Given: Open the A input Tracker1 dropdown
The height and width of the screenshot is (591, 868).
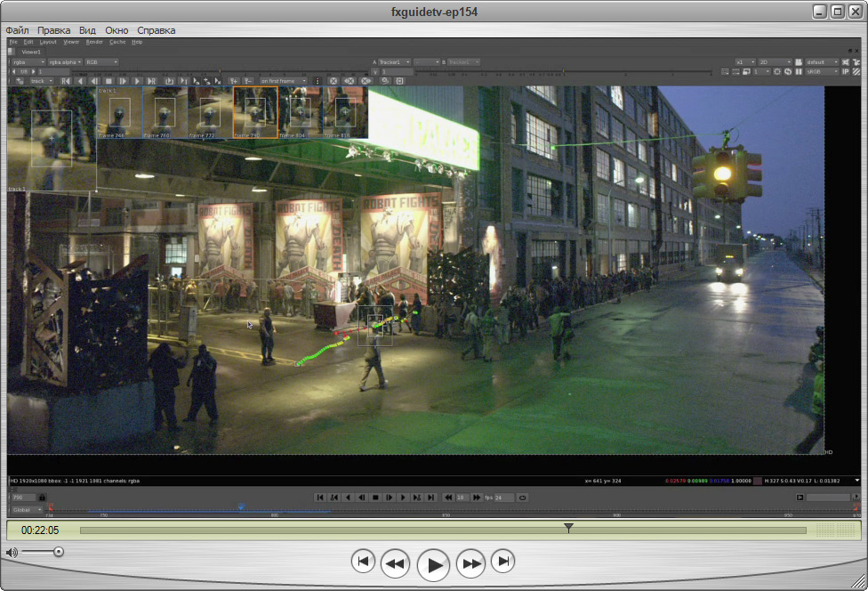Looking at the screenshot, I should (x=395, y=62).
